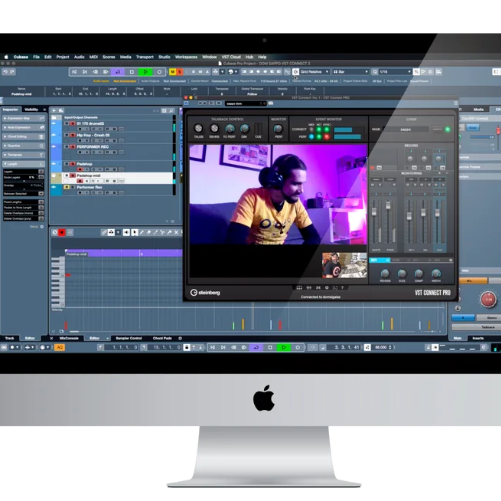Image resolution: width=501 pixels, height=501 pixels.
Task: Expand the Transpose inspector section
Action: pos(23,155)
